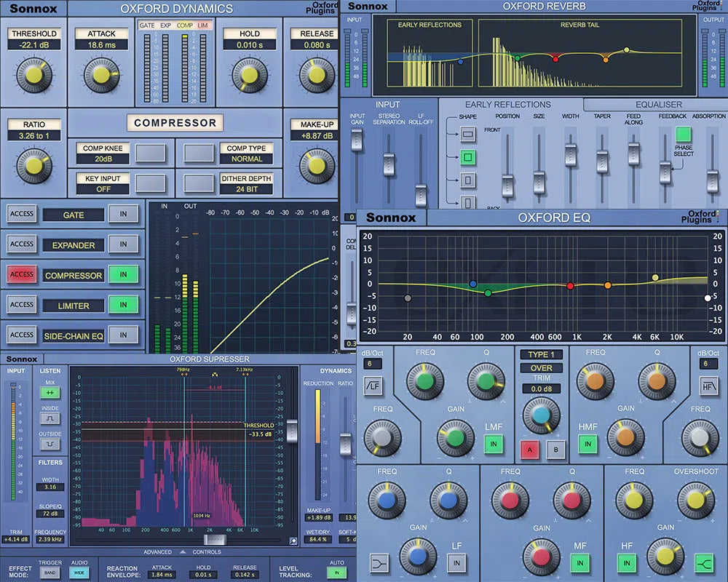The image size is (728, 582).
Task: Switch to the Early Reflections tab
Action: [508, 105]
